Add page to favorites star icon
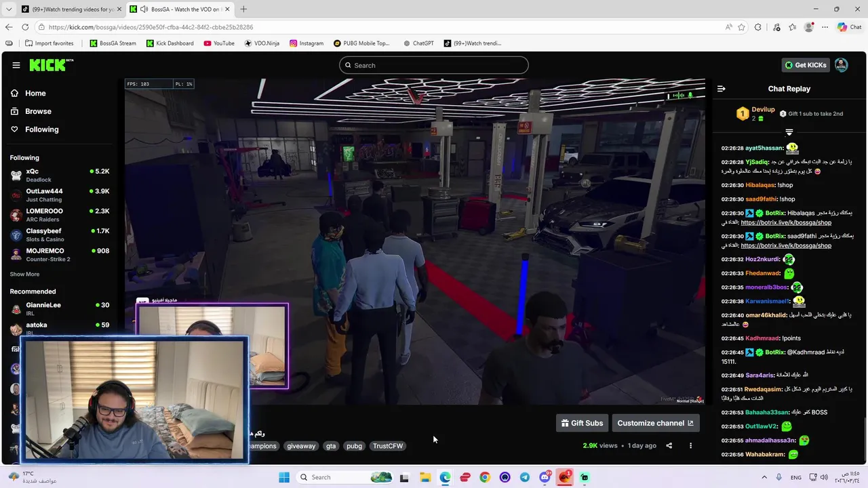This screenshot has height=488, width=868. 742,27
